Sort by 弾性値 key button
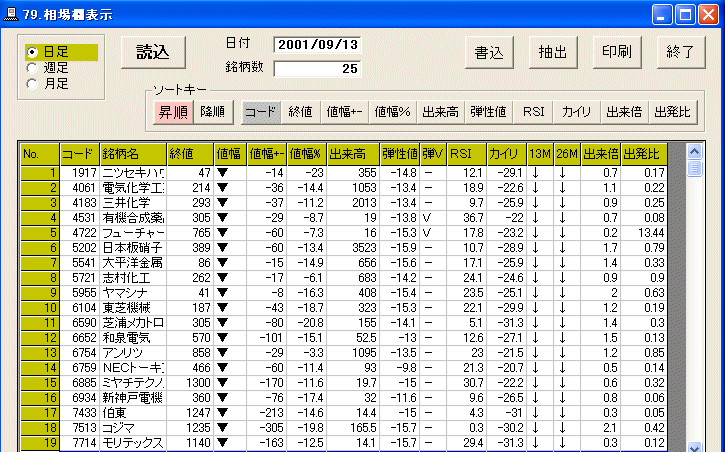Image resolution: width=725 pixels, height=452 pixels. 489,112
